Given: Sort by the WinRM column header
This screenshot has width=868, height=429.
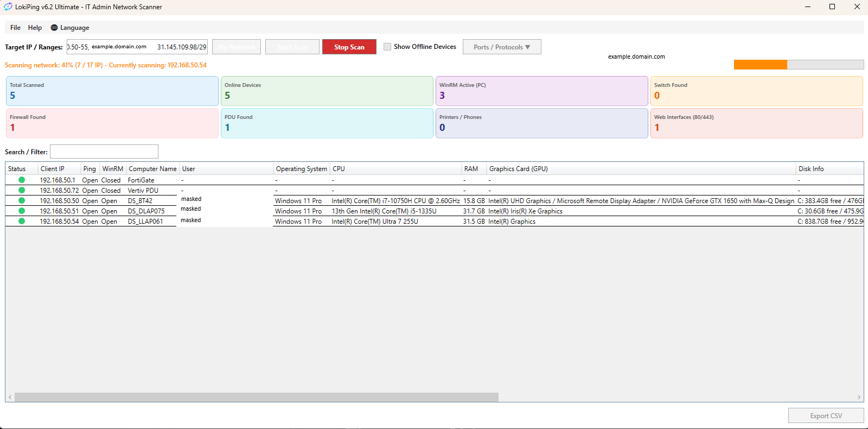Looking at the screenshot, I should [x=113, y=169].
